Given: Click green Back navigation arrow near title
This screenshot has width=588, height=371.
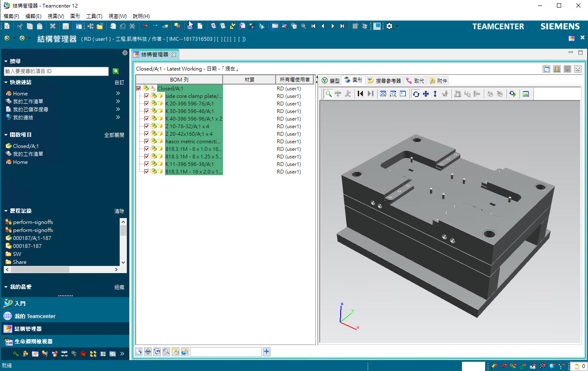Looking at the screenshot, I should 7,38.
